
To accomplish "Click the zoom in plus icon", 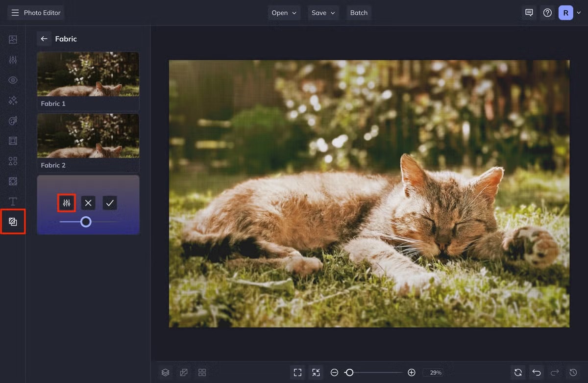I will [x=412, y=373].
